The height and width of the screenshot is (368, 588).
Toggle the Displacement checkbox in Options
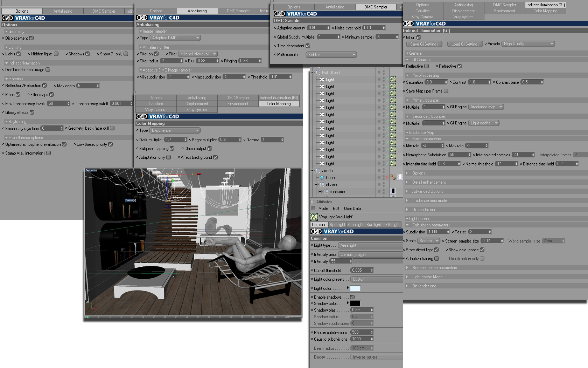[x=31, y=38]
